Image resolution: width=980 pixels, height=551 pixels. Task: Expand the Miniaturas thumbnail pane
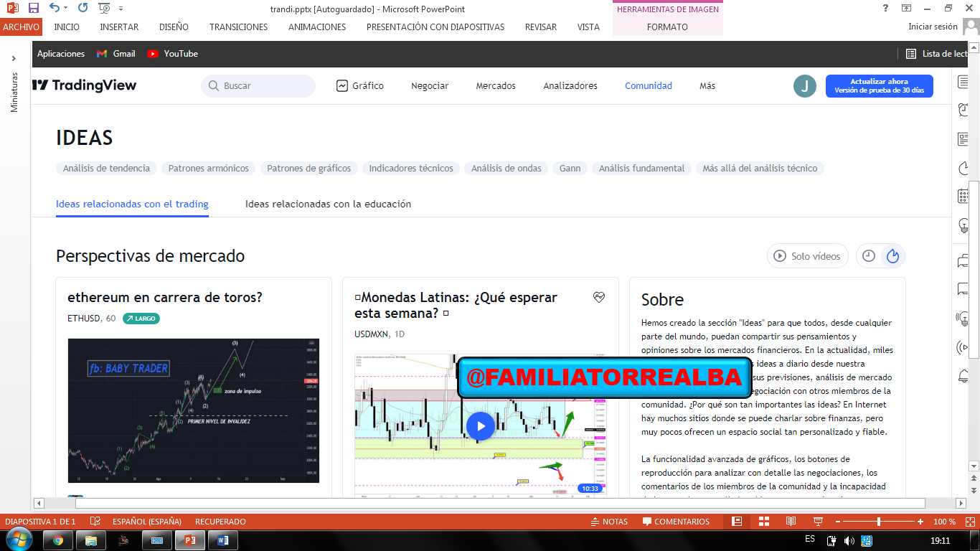14,58
